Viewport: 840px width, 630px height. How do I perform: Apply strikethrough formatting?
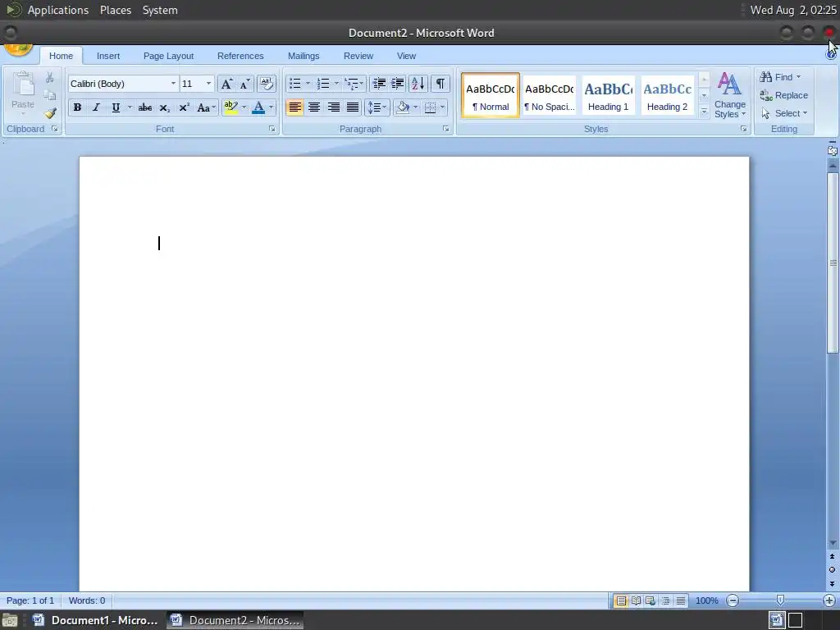[144, 107]
